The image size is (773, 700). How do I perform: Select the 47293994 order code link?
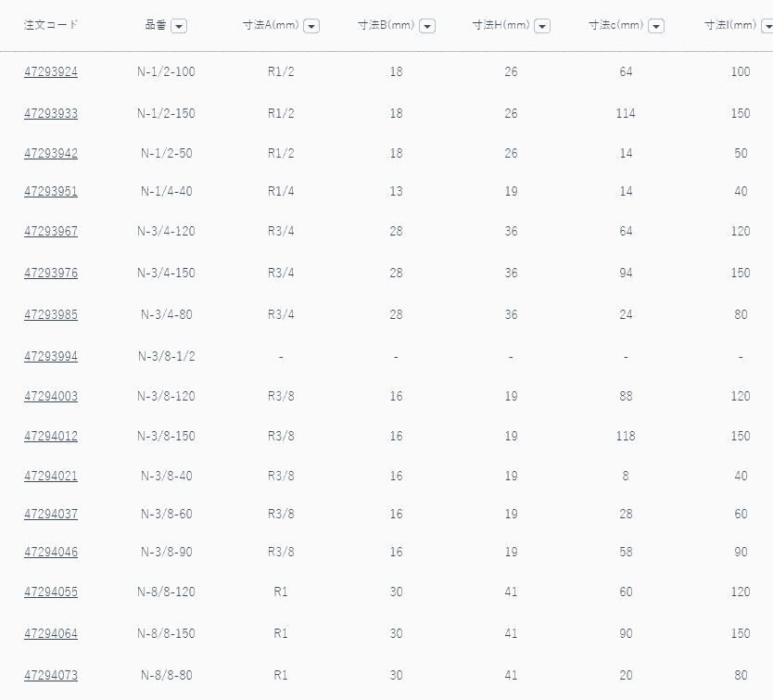[x=51, y=357]
